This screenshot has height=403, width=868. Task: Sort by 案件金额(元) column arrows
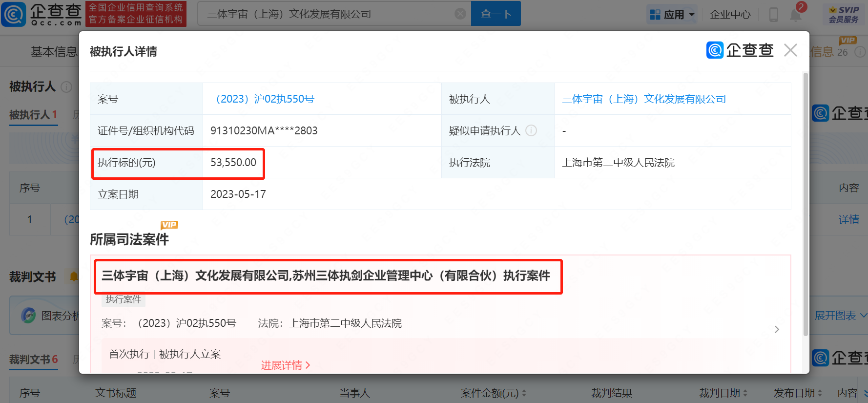coord(524,393)
